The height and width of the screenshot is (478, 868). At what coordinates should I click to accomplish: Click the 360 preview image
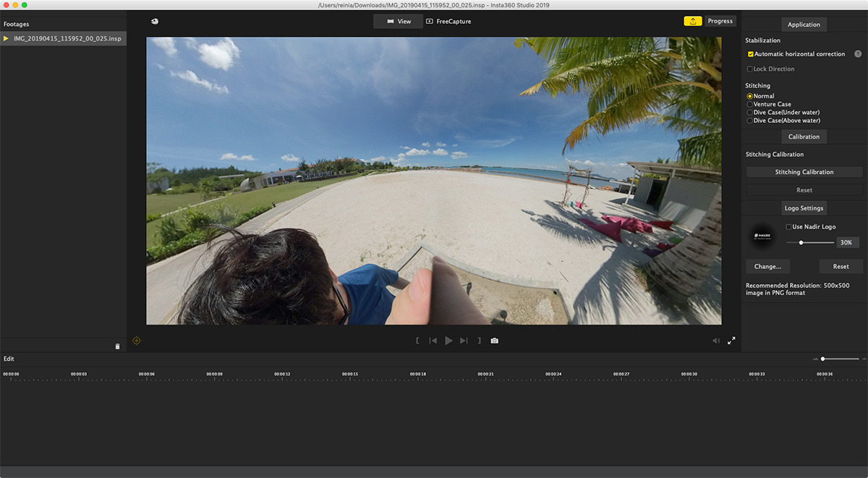pyautogui.click(x=433, y=181)
